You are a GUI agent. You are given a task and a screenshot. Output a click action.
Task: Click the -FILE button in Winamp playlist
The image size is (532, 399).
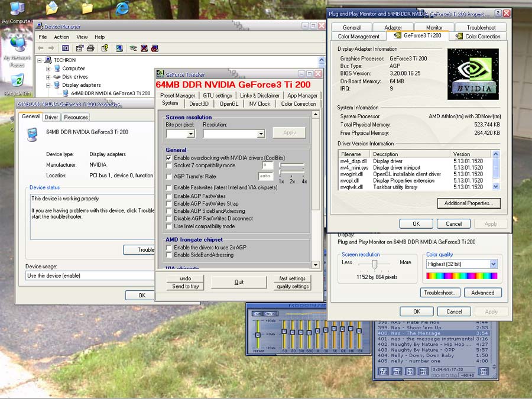click(x=397, y=371)
